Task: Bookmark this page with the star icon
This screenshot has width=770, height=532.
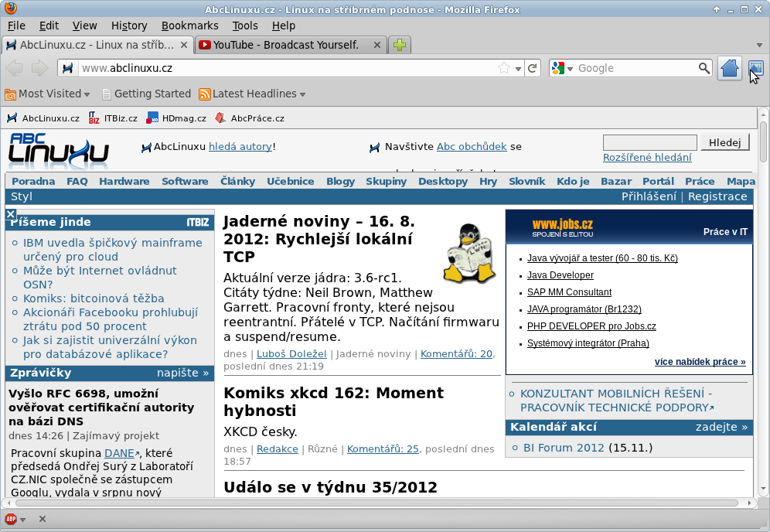Action: (504, 68)
